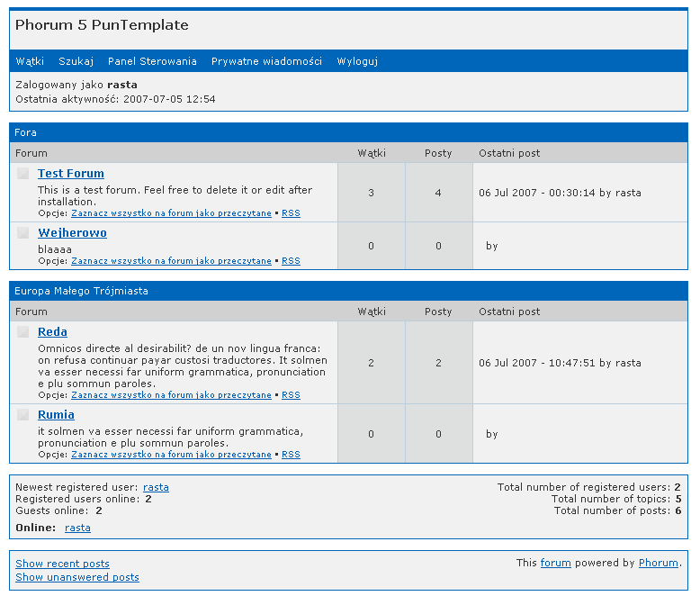This screenshot has width=700, height=596.
Task: Show unanswered posts
Action: (77, 577)
